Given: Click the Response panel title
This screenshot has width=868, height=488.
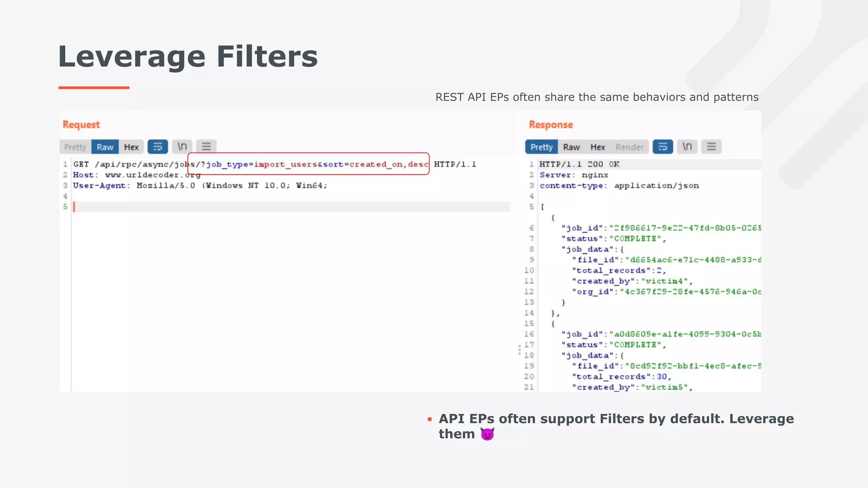Looking at the screenshot, I should [551, 125].
